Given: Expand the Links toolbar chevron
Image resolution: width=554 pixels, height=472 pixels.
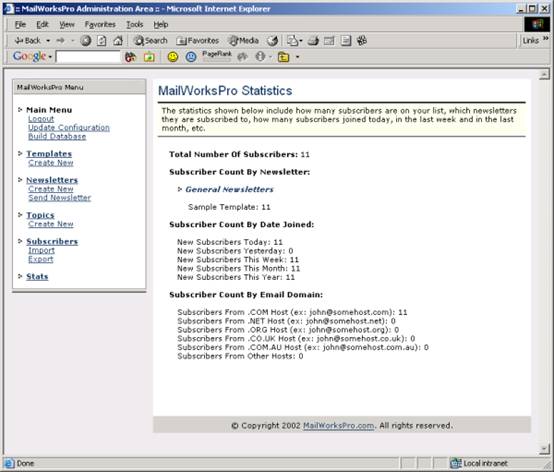Looking at the screenshot, I should (546, 38).
